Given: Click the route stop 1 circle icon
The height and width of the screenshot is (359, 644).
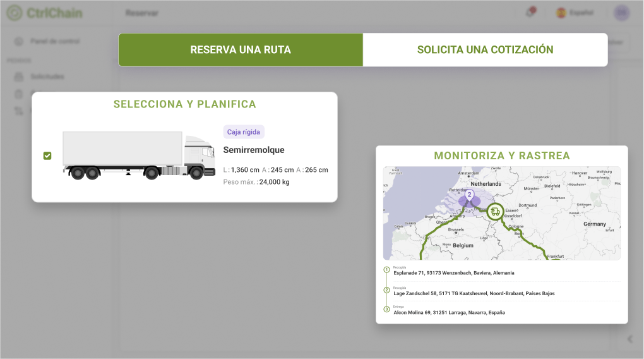Looking at the screenshot, I should tap(386, 270).
